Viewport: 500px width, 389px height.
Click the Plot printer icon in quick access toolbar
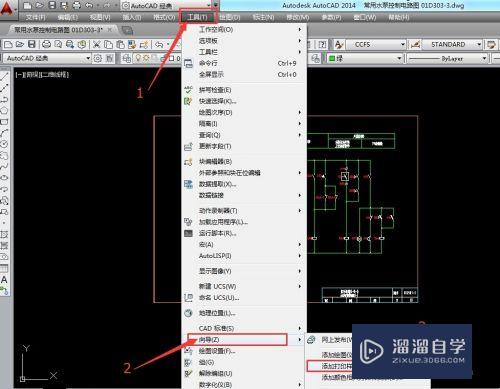tap(77, 5)
